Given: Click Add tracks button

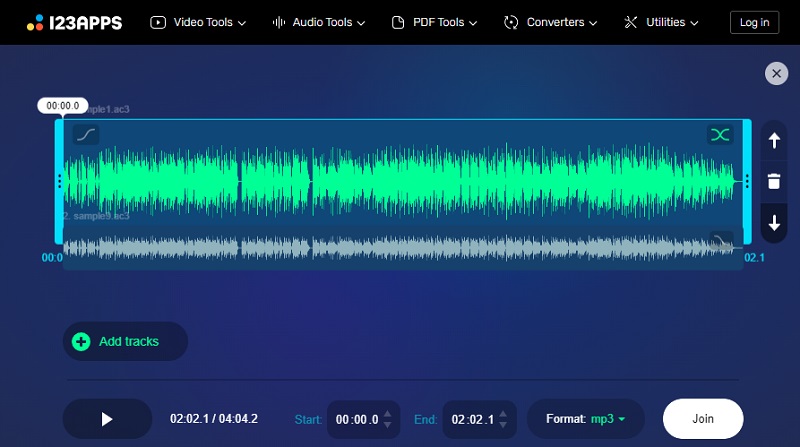Looking at the screenshot, I should coord(125,341).
